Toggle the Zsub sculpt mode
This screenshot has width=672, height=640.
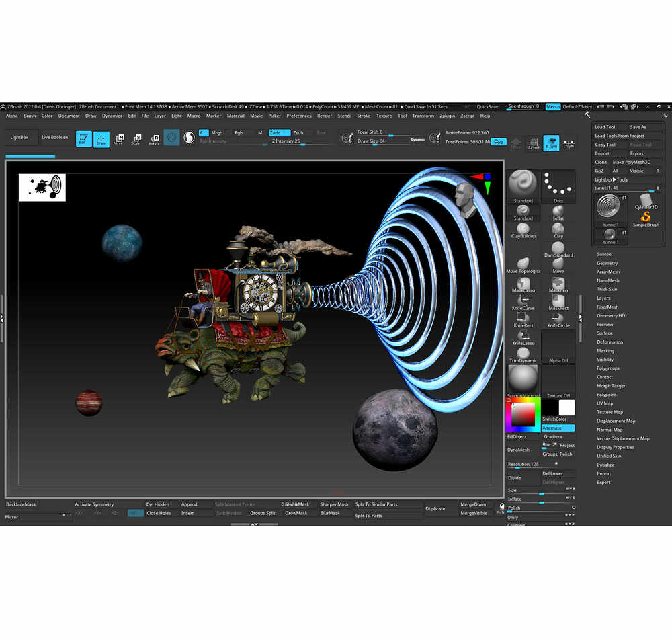(298, 133)
